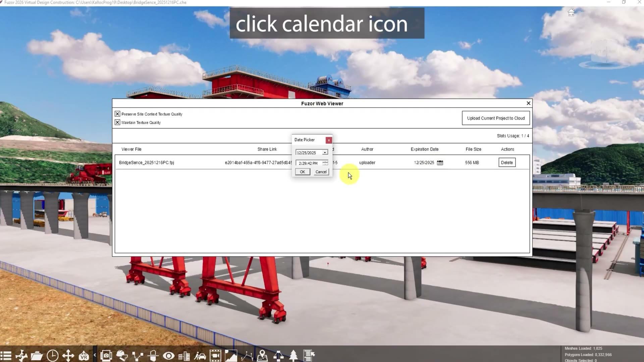Confirm Date Picker with OK

pos(303,172)
